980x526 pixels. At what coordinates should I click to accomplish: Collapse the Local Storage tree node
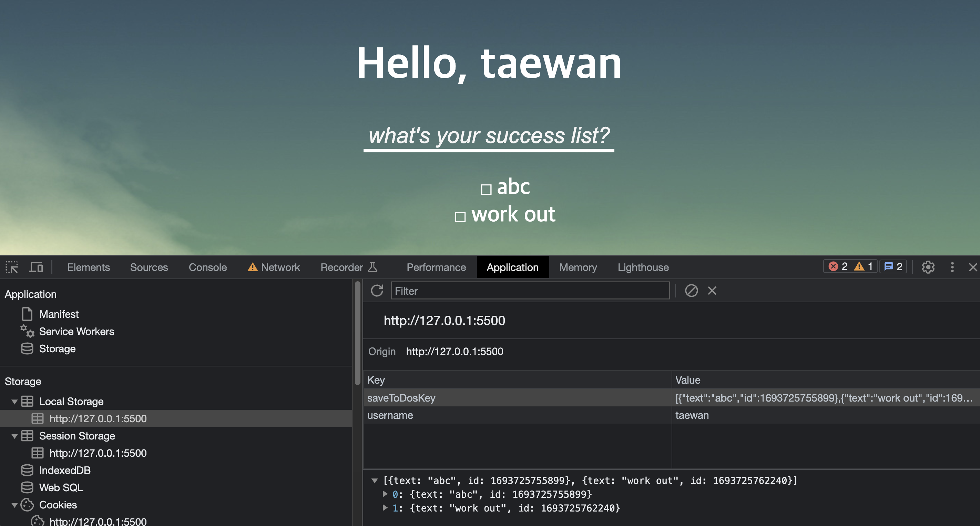[x=14, y=402]
